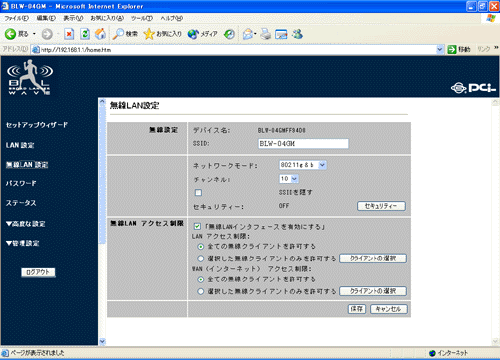Click the ログアウト logout button
This screenshot has height=360, width=500.
[x=38, y=272]
